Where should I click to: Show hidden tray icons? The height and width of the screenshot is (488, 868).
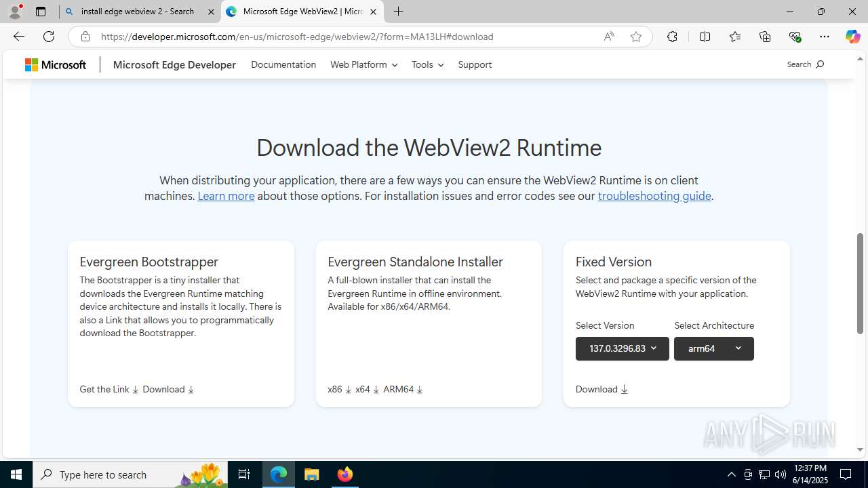(x=731, y=474)
